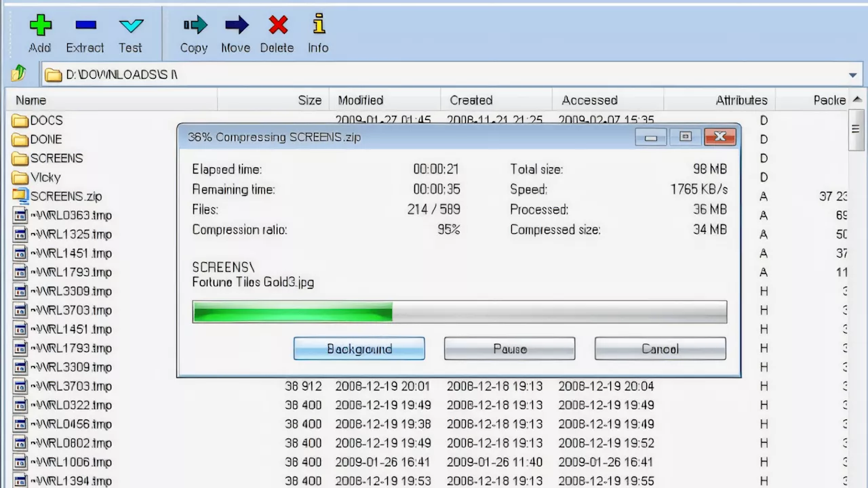This screenshot has width=868, height=488.
Task: Click the ~WRL1325.tmp file icon
Action: pyautogui.click(x=20, y=235)
